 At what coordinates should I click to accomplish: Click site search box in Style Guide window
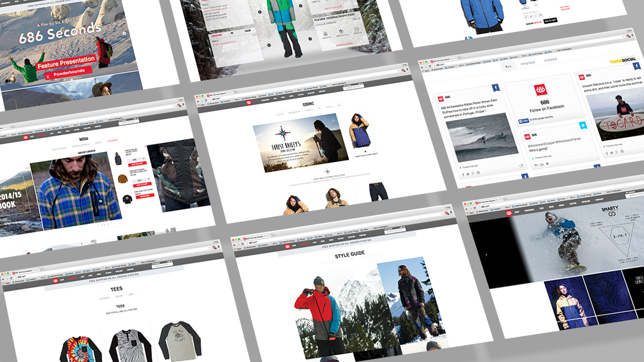point(394,231)
